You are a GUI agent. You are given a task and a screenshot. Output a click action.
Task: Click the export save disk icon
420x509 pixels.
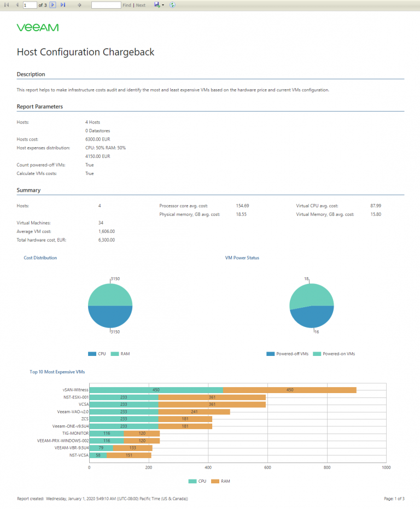[x=157, y=4]
